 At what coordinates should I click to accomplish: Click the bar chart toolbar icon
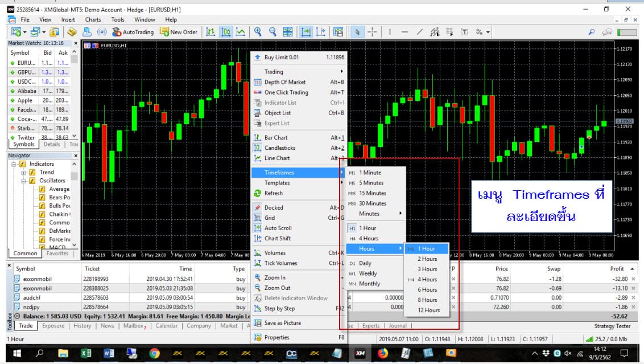click(x=210, y=32)
